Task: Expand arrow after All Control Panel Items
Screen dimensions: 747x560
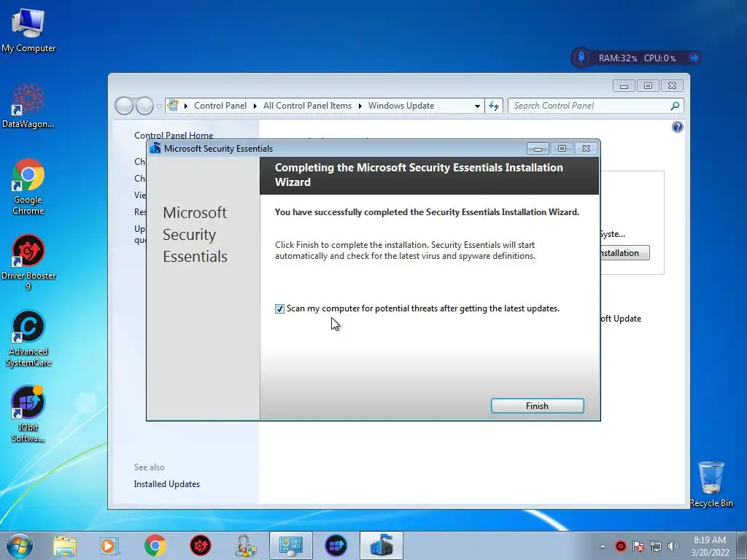Action: tap(360, 106)
